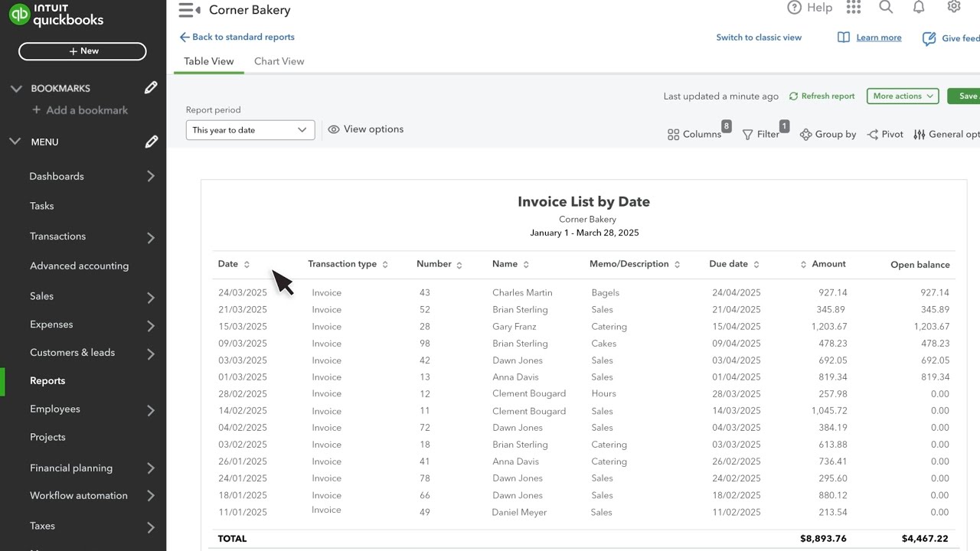Expand the Dashboards submenu
Image resolution: width=980 pixels, height=551 pixels.
tap(150, 177)
